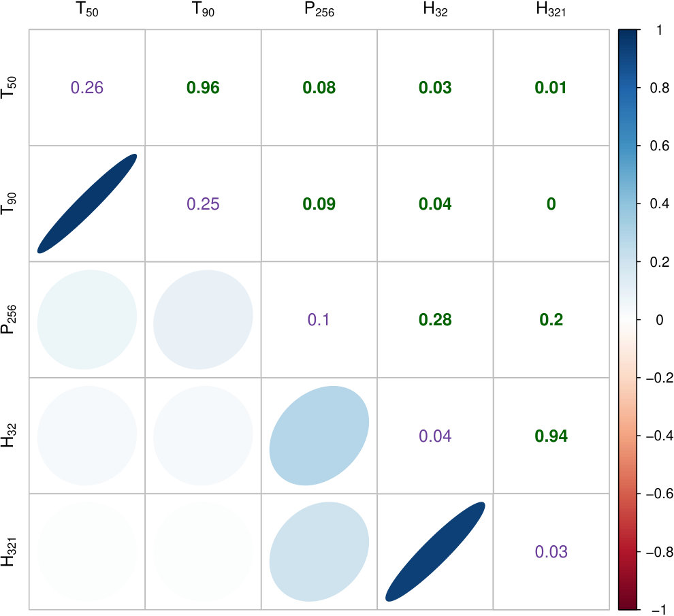The width and height of the screenshot is (674, 616).
Task: Select the medium blue H32-P256 ellipse
Action: [319, 436]
